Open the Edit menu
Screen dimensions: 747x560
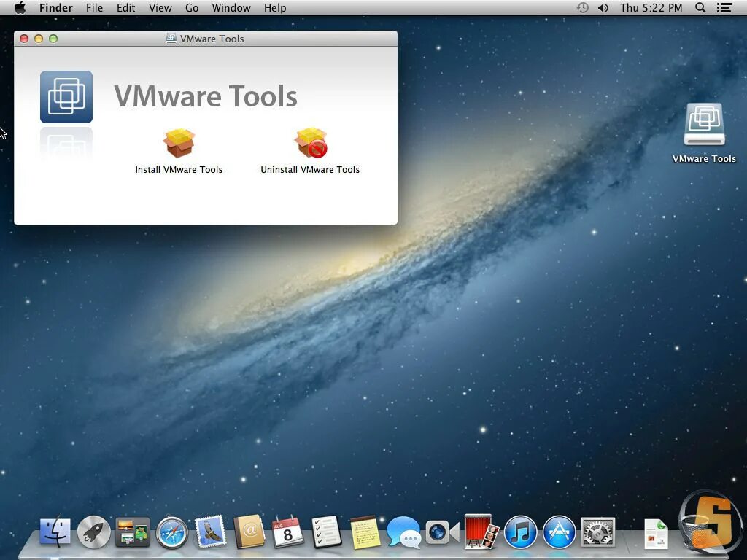pyautogui.click(x=125, y=7)
